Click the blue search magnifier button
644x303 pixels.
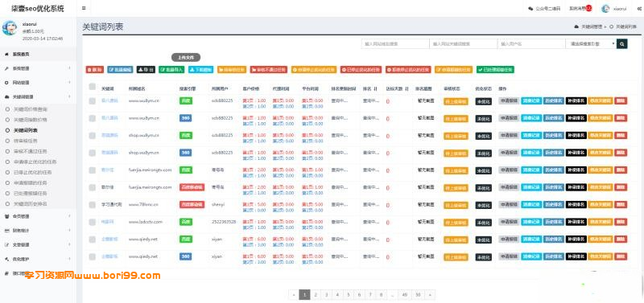621,43
